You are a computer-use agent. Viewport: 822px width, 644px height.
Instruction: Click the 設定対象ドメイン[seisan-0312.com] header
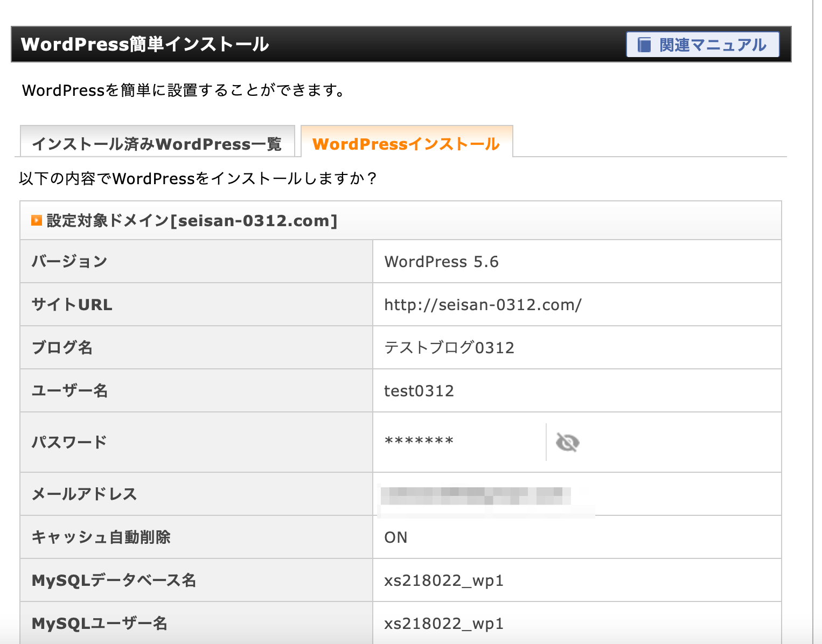192,221
